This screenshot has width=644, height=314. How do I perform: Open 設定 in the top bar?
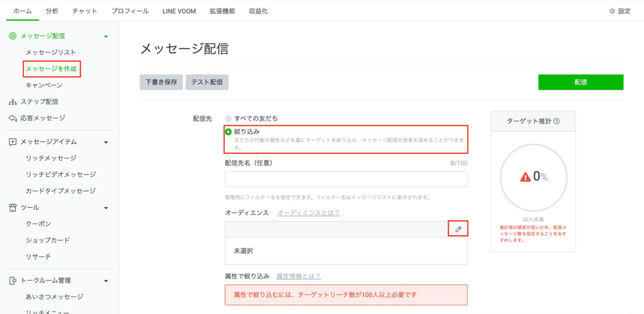[x=624, y=11]
